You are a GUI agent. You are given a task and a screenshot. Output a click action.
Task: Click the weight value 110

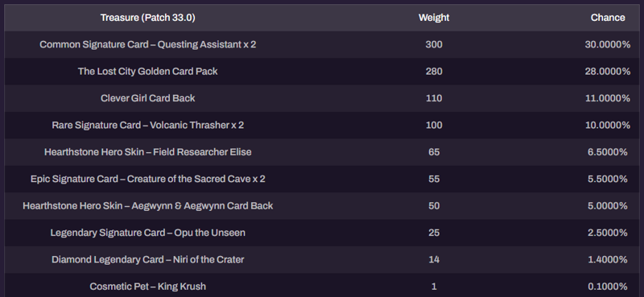point(434,98)
